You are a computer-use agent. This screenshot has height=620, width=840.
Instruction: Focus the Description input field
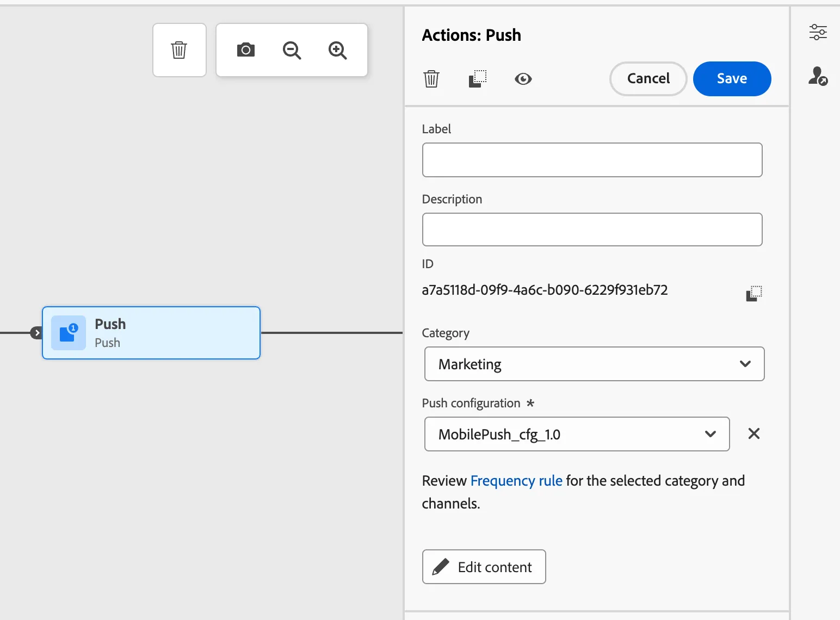[592, 230]
